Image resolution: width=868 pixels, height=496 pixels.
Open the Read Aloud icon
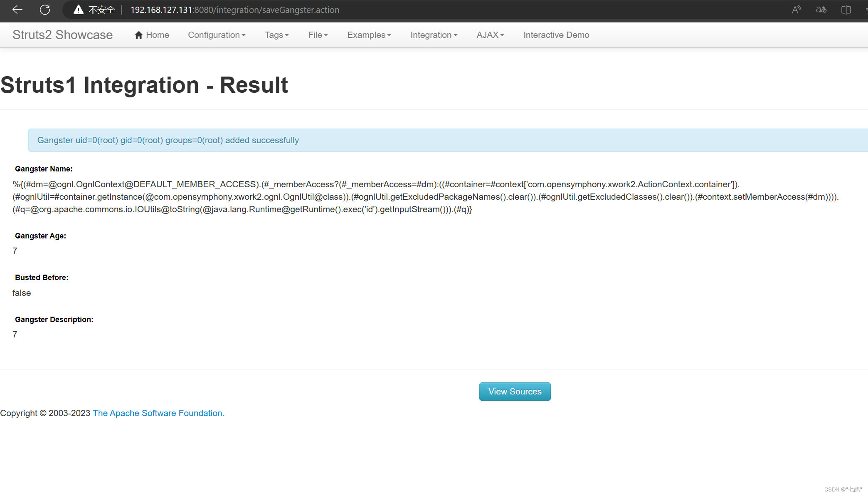click(x=796, y=10)
